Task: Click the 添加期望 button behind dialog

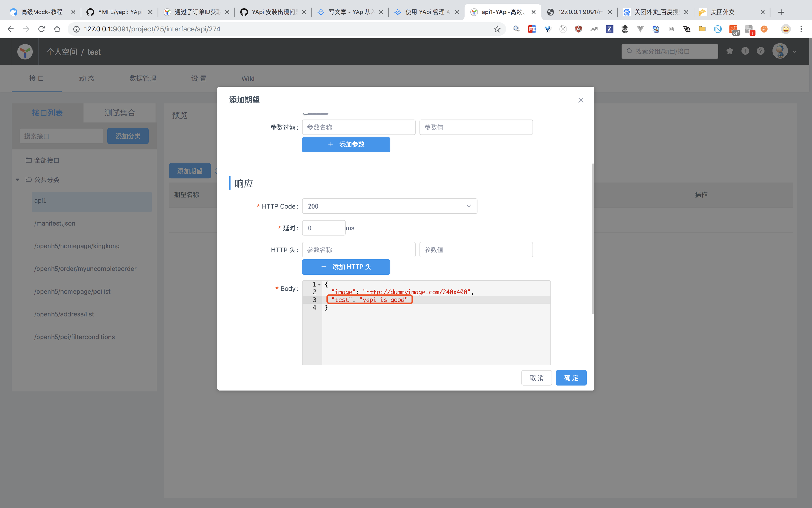Action: coord(190,171)
